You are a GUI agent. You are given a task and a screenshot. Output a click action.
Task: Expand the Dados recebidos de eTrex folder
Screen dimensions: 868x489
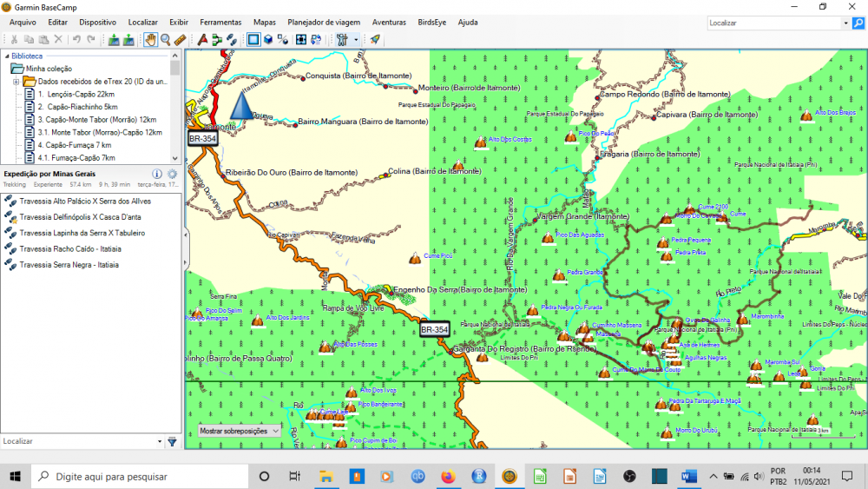tap(16, 81)
